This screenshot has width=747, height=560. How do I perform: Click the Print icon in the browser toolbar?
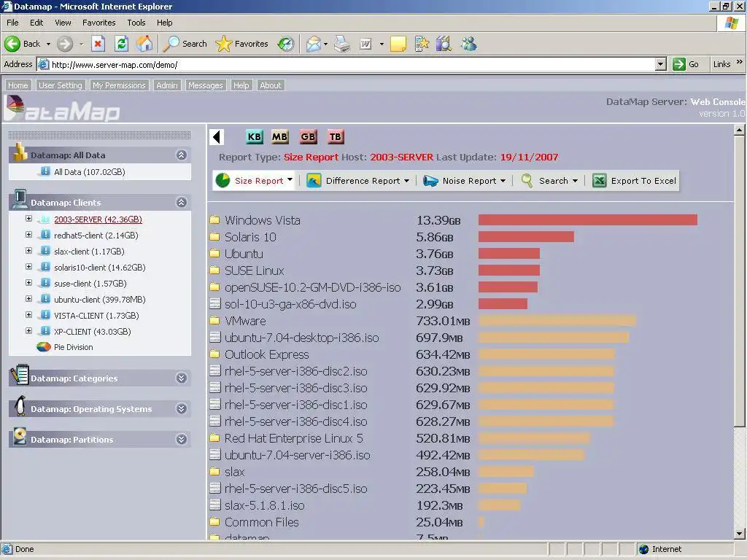341,44
